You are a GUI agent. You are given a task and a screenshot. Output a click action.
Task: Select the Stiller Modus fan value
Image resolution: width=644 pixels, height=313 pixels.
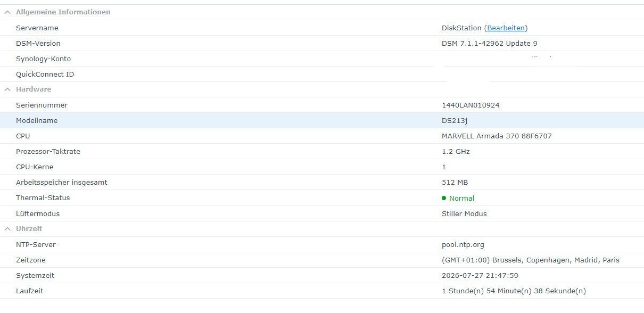(464, 214)
